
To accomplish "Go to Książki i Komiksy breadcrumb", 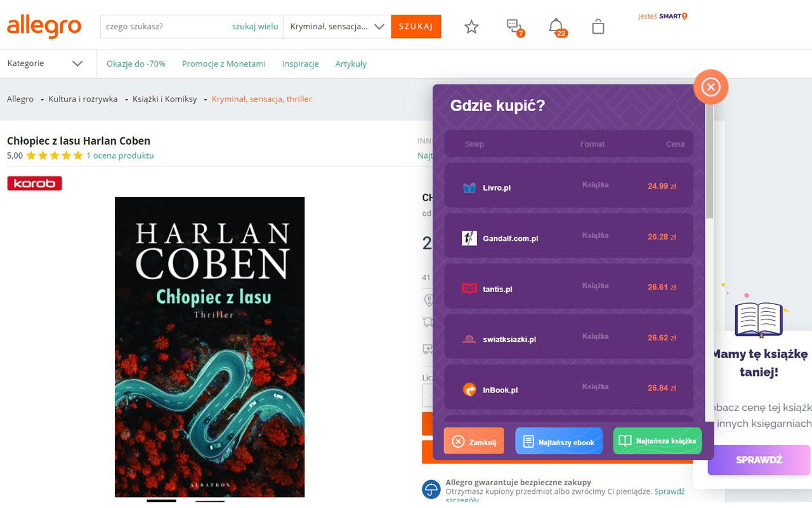I will tap(165, 99).
